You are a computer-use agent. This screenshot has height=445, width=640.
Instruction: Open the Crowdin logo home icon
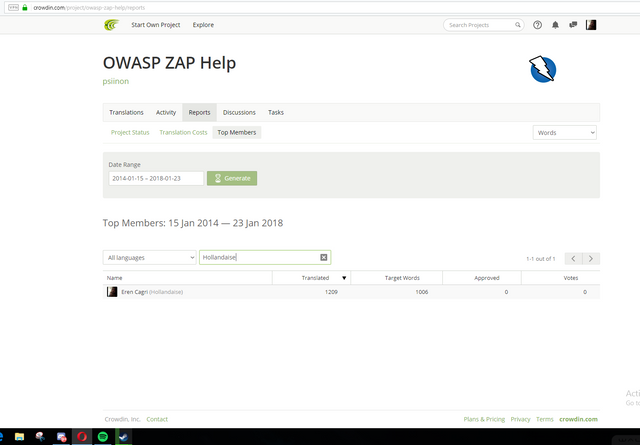point(111,25)
